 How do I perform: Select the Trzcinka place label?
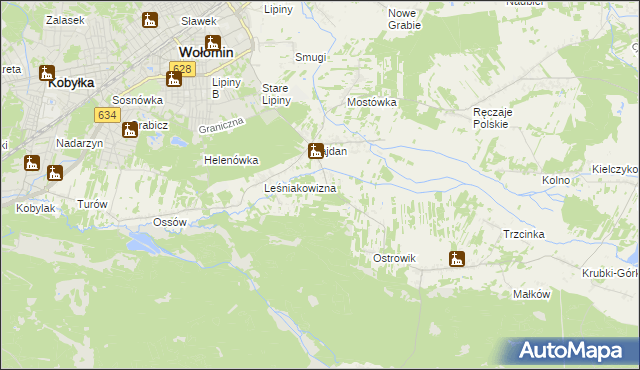pyautogui.click(x=524, y=234)
